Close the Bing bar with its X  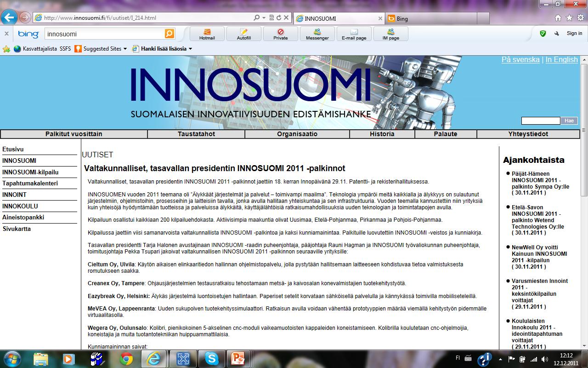[6, 34]
